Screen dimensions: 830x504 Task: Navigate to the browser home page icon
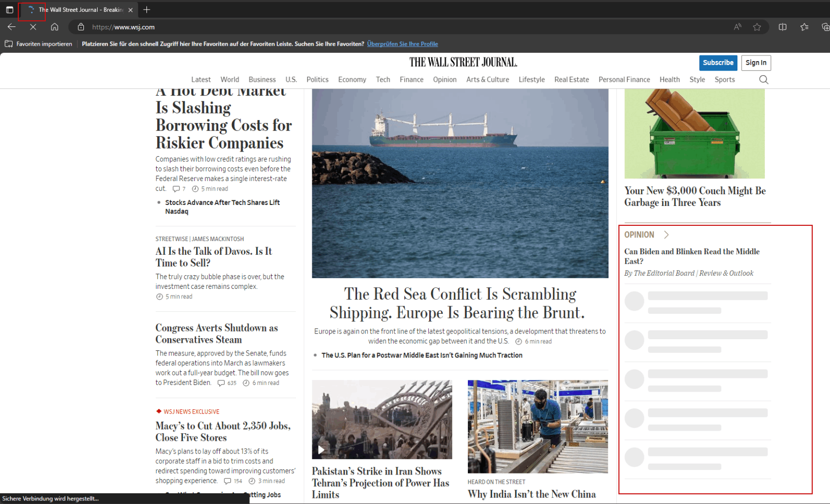[54, 27]
